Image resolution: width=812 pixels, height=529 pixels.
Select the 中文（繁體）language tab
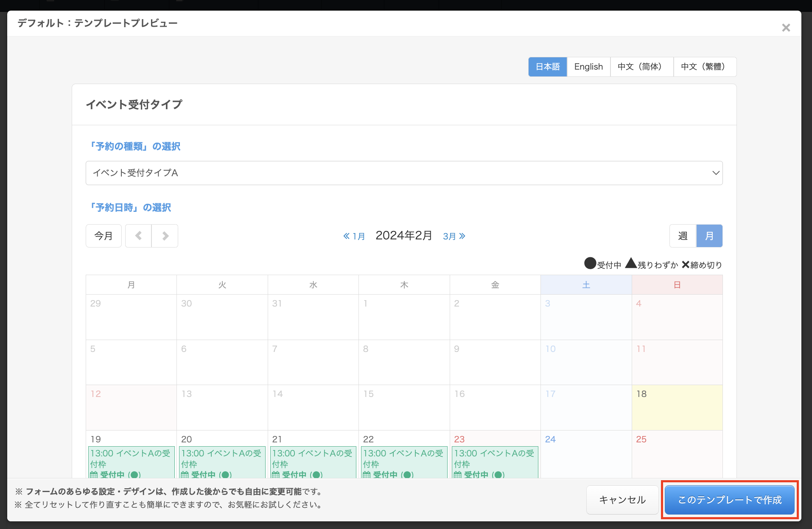[705, 67]
